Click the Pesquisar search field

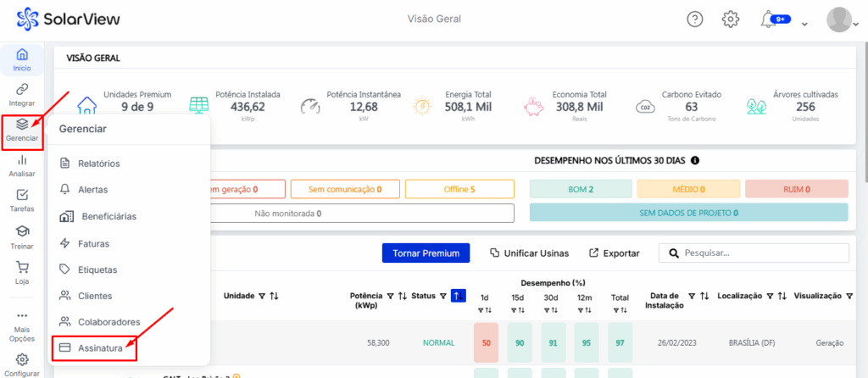763,253
